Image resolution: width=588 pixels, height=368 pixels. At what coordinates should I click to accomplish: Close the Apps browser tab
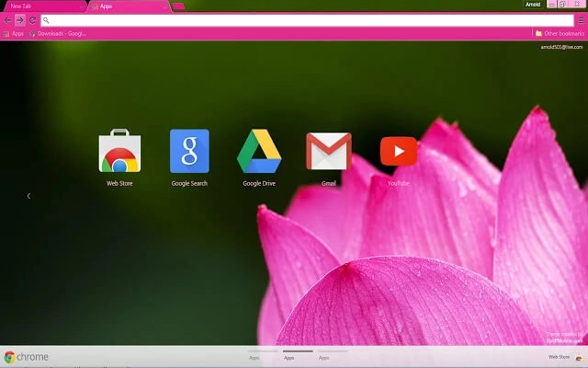(x=164, y=6)
